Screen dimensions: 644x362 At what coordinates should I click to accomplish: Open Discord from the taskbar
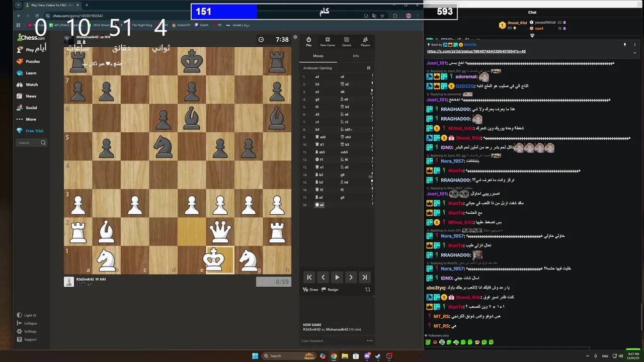[x=367, y=356]
